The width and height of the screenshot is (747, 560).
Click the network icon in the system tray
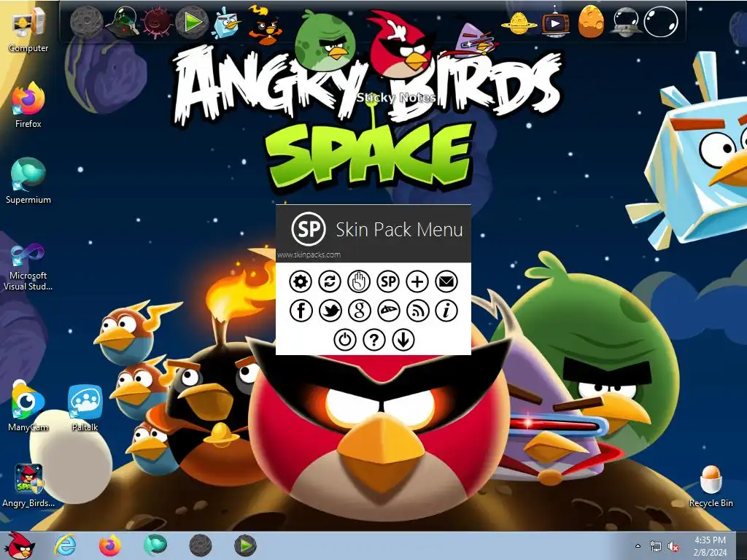pyautogui.click(x=656, y=546)
